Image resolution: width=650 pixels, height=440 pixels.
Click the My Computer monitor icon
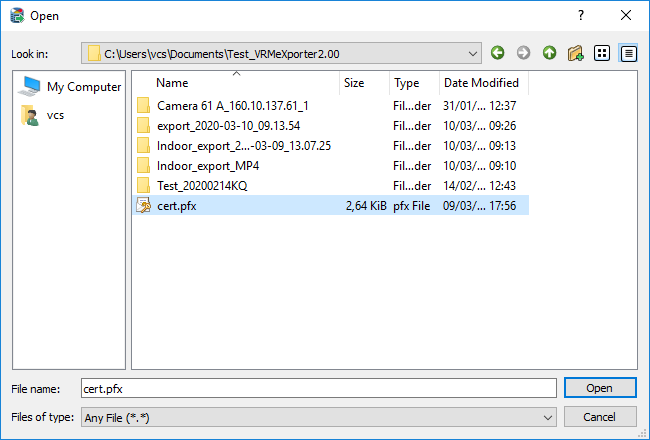[x=30, y=86]
